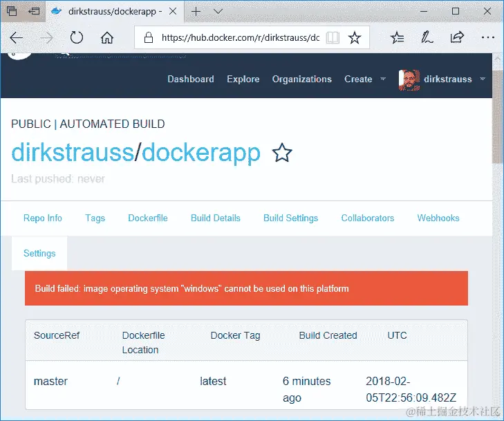Show tab previews chevron

click(218, 12)
